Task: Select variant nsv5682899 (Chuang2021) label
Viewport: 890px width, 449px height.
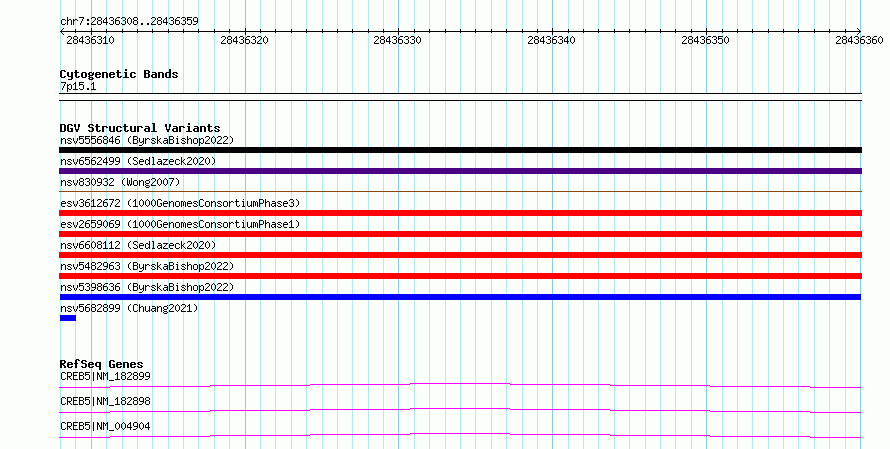Action: click(x=129, y=308)
